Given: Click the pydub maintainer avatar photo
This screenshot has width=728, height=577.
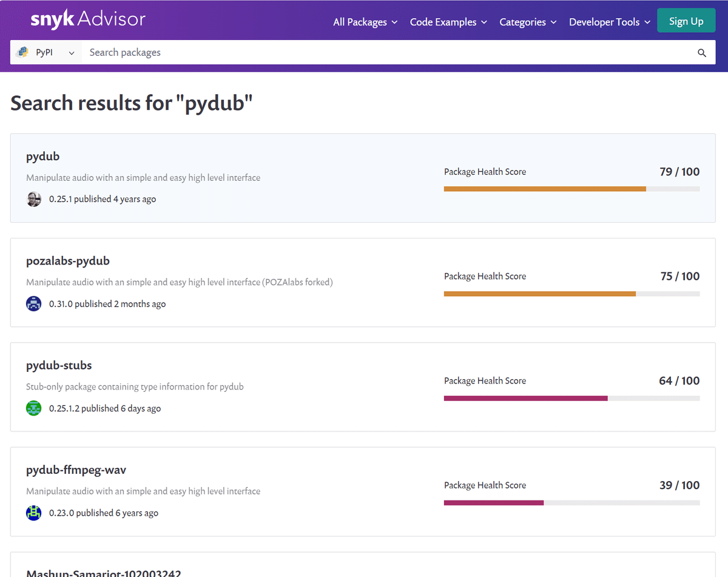Looking at the screenshot, I should pos(34,199).
